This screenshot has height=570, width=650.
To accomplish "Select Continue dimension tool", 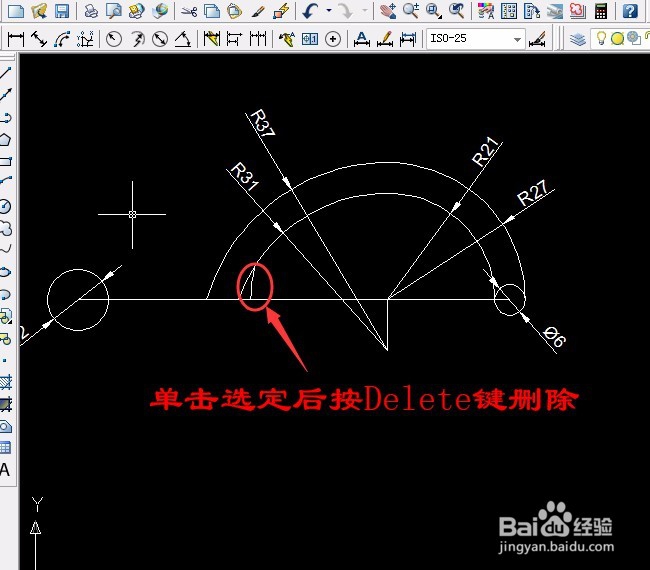I will pyautogui.click(x=258, y=39).
